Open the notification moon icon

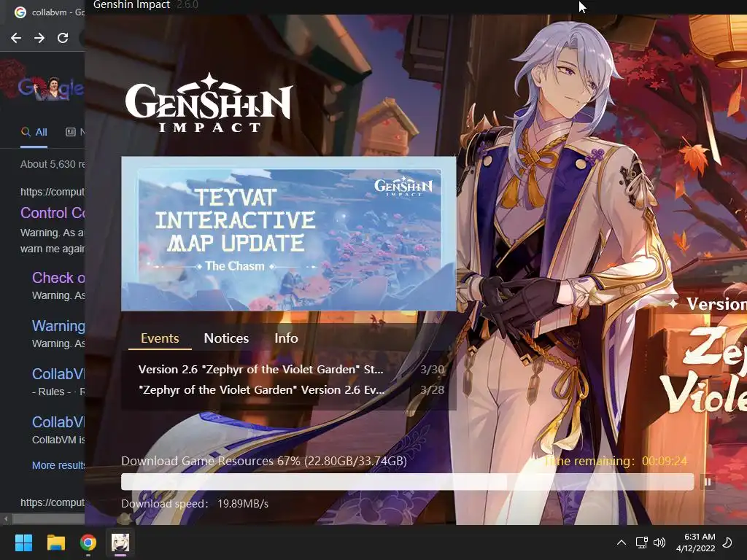[727, 542]
